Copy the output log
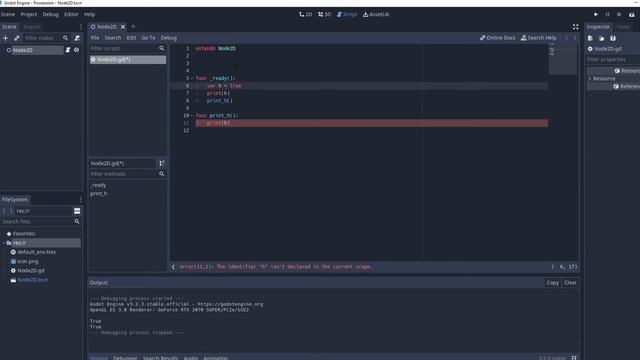 (553, 283)
